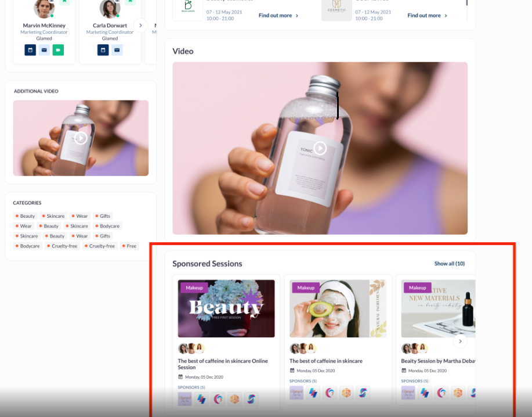Click blue-purple S sponsor logo in Online Session card
The image size is (532, 417).
tap(251, 399)
